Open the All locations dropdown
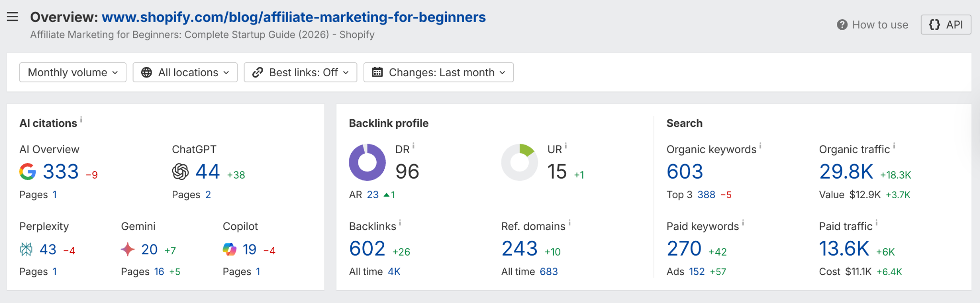The width and height of the screenshot is (980, 303). point(185,72)
